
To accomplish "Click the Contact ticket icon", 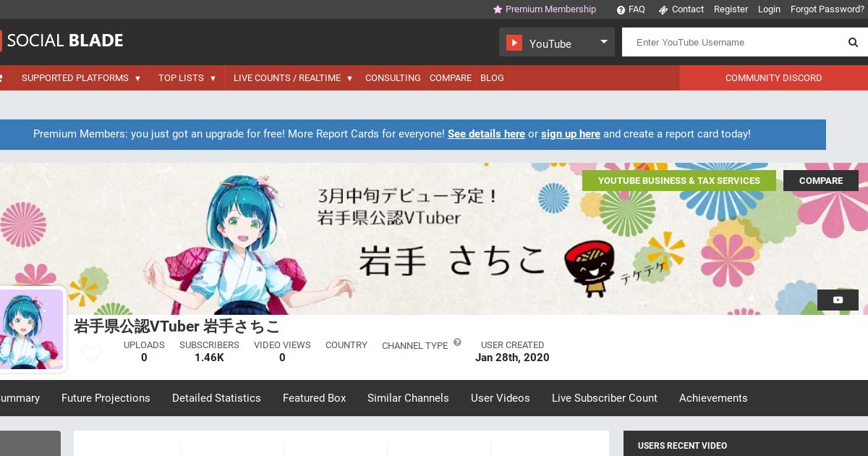I will point(663,10).
